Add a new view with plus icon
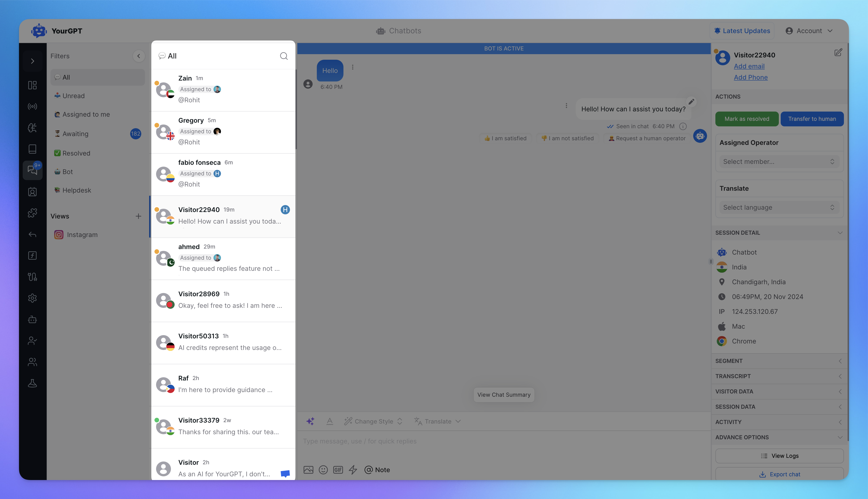 (x=138, y=216)
